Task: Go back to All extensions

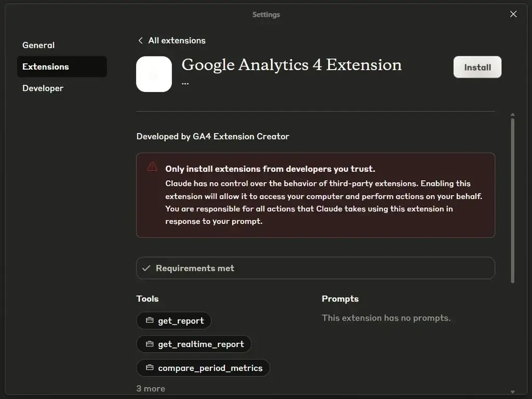Action: click(x=177, y=41)
